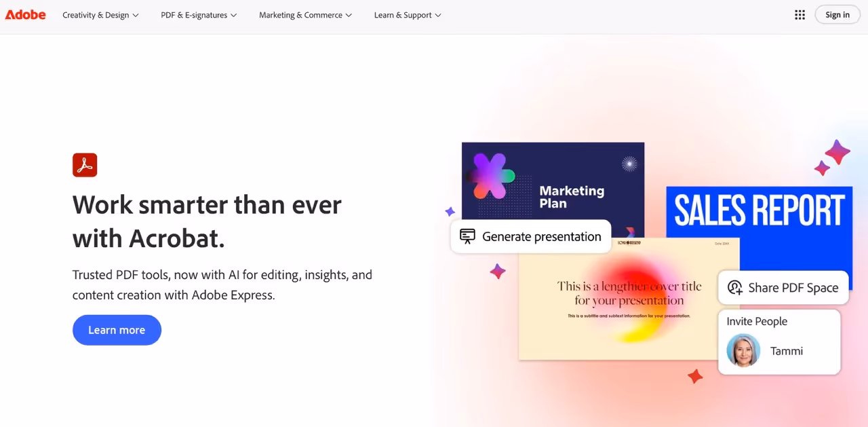This screenshot has height=427, width=868.
Task: Click the Share PDF Space icon
Action: pos(735,288)
